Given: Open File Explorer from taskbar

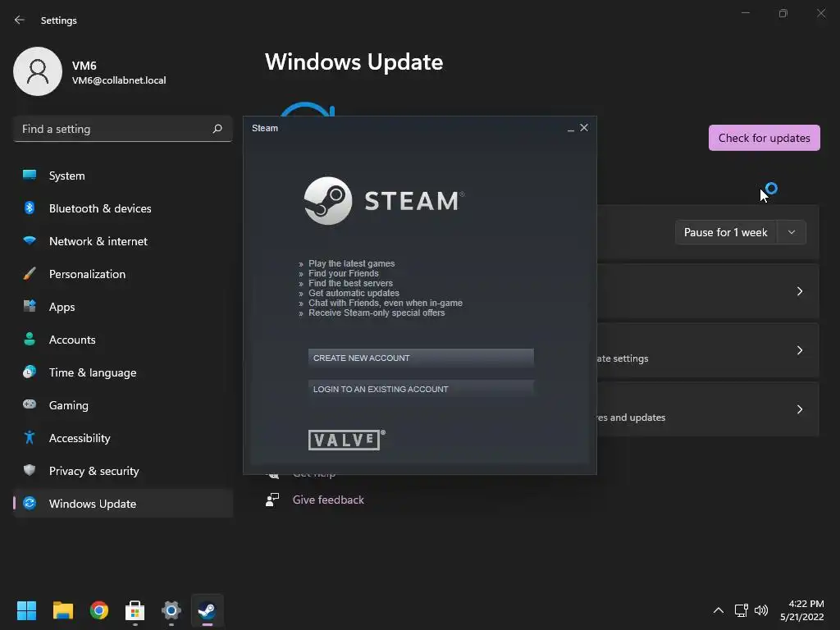Looking at the screenshot, I should tap(62, 610).
